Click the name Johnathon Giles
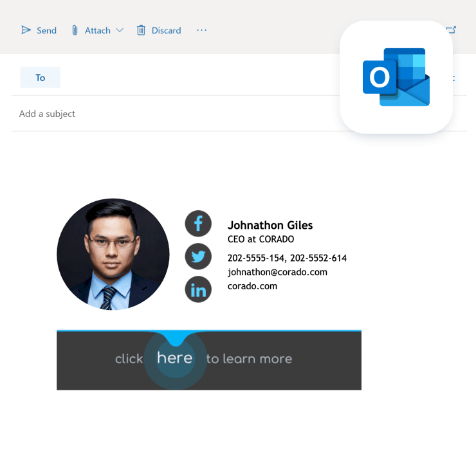This screenshot has width=476, height=450. [270, 225]
